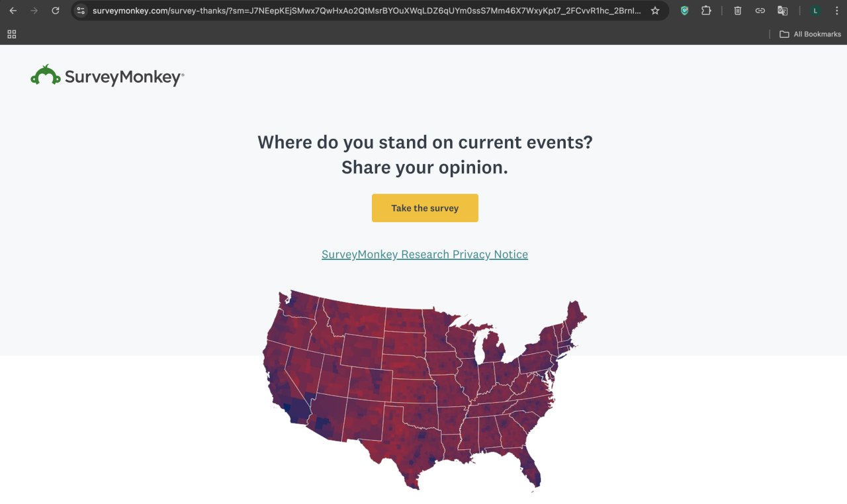Viewport: 847px width, 504px height.
Task: Click the United States map image
Action: click(x=423, y=390)
